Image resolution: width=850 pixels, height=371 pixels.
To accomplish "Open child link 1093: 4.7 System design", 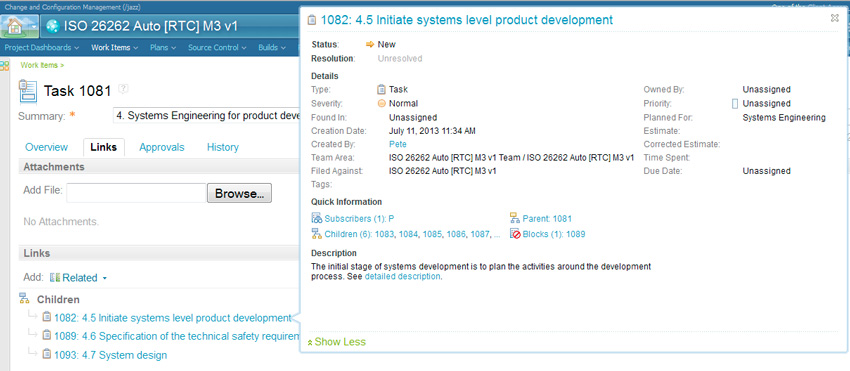I will point(111,355).
